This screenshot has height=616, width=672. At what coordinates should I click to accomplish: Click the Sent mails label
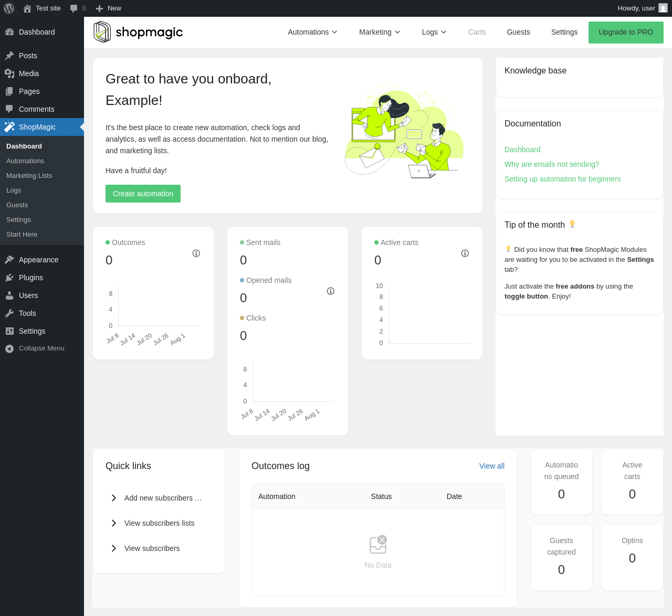(264, 242)
